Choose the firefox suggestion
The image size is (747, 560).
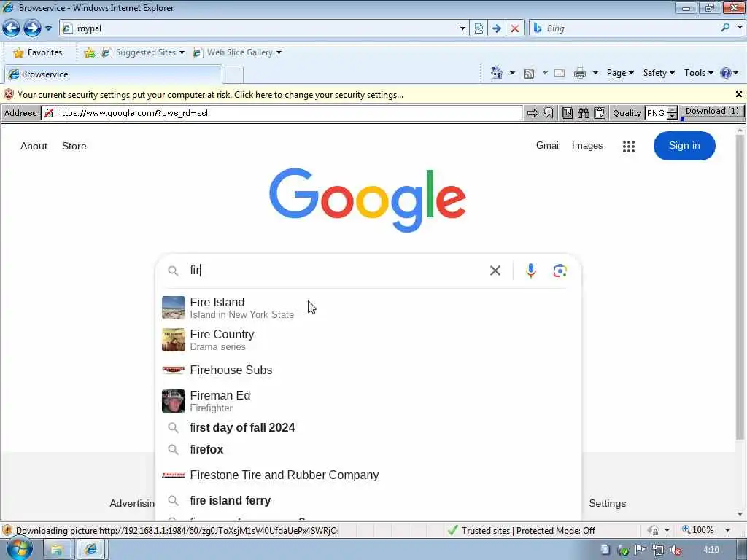(368, 449)
